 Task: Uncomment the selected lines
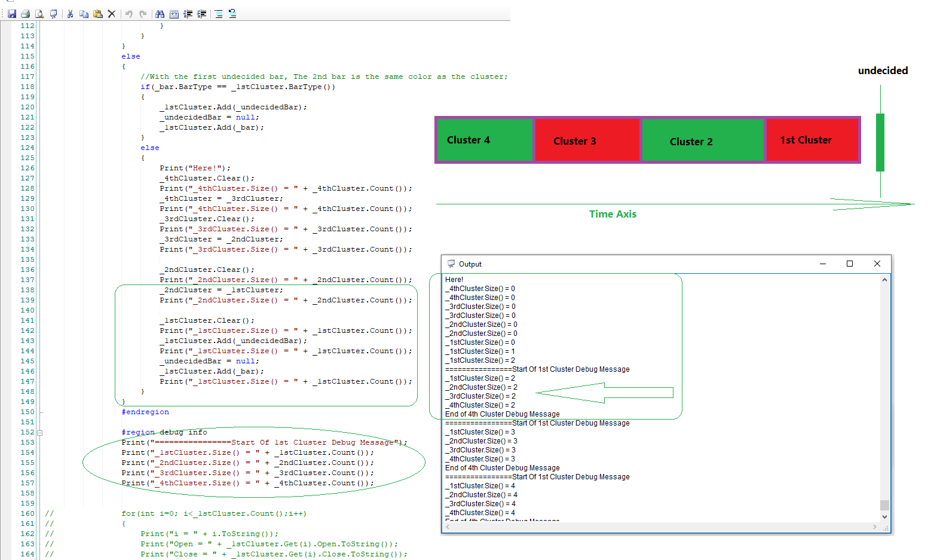[x=232, y=14]
